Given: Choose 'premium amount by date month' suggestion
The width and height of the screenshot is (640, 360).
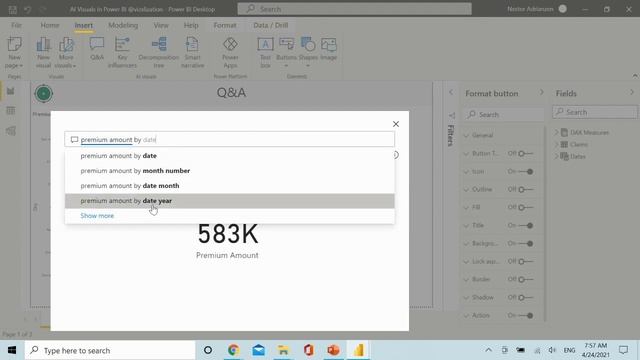Looking at the screenshot, I should pos(229,186).
